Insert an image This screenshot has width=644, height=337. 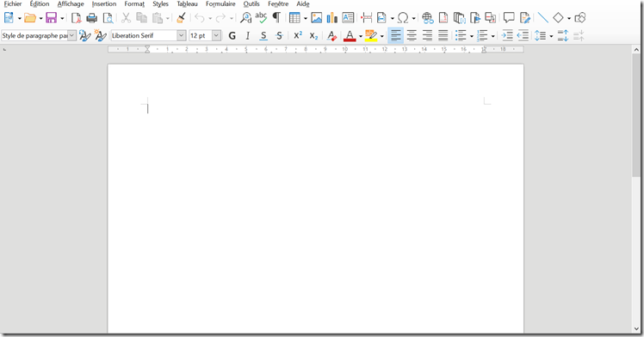tap(316, 18)
